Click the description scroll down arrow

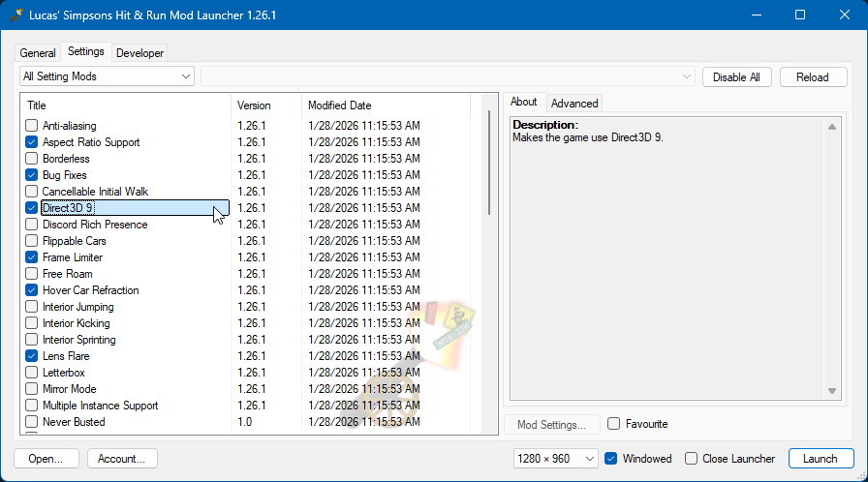[831, 391]
